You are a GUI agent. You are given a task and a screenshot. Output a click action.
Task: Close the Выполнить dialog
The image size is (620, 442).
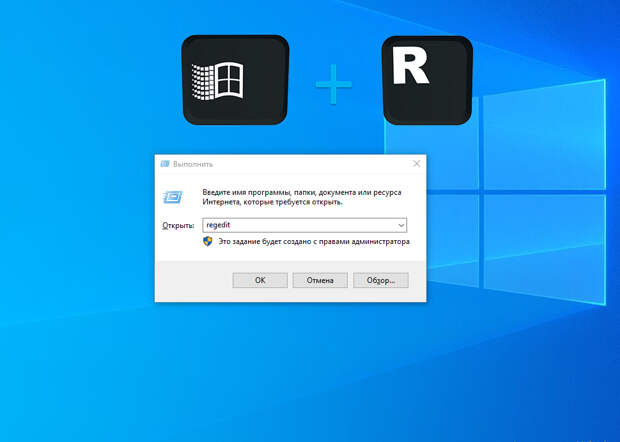[416, 164]
